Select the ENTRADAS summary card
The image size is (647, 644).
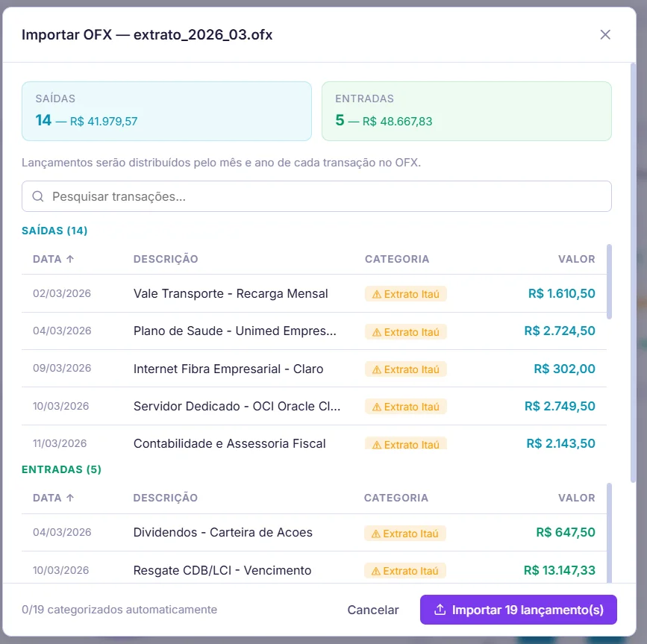point(466,109)
